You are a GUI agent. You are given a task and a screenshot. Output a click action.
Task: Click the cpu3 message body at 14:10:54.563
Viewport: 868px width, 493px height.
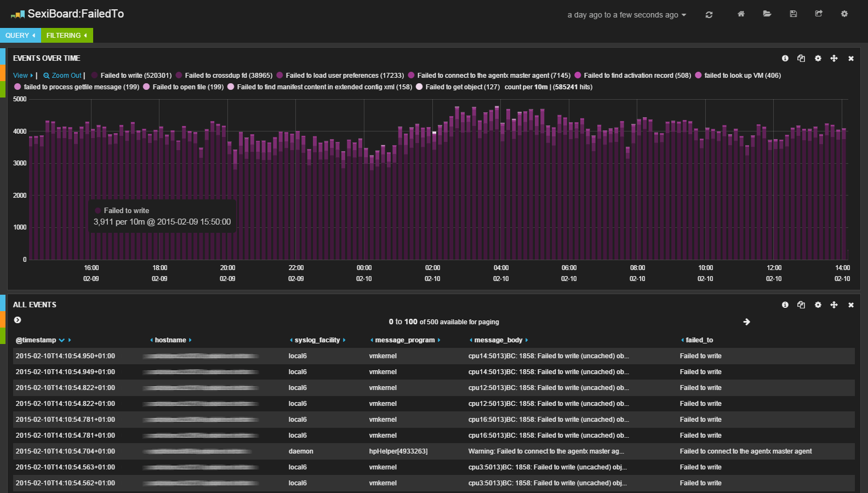tap(547, 467)
